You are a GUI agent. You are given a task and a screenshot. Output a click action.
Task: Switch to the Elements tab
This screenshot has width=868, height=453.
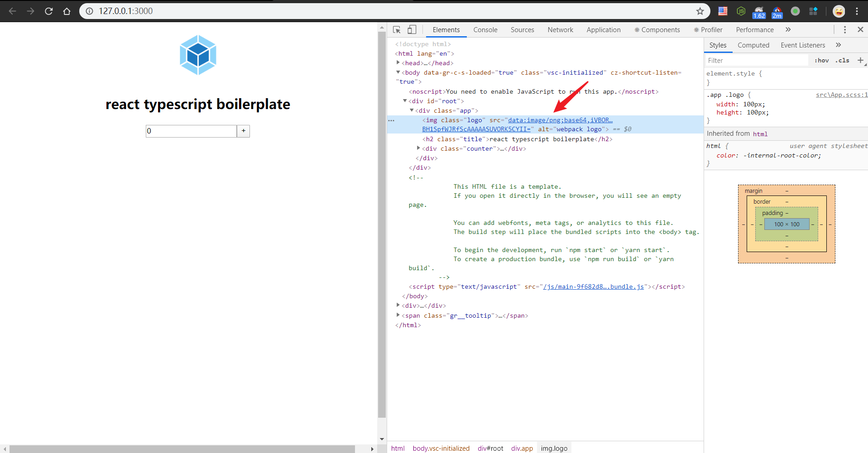pos(446,30)
